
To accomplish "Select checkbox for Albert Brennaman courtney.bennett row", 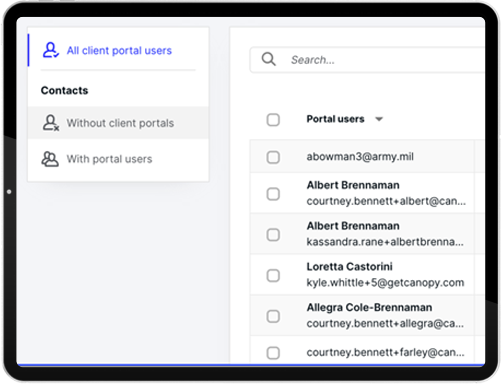I will (x=273, y=194).
